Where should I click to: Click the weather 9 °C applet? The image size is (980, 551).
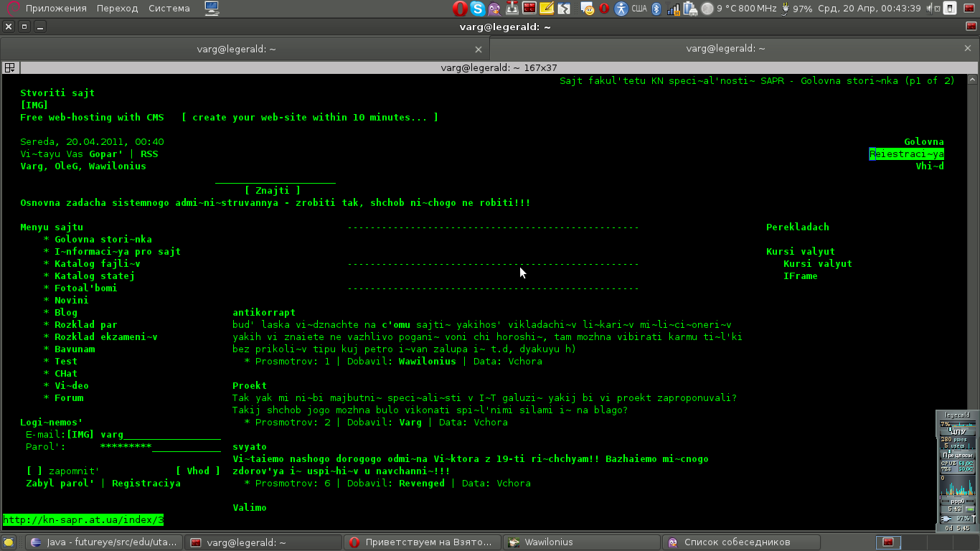click(718, 9)
